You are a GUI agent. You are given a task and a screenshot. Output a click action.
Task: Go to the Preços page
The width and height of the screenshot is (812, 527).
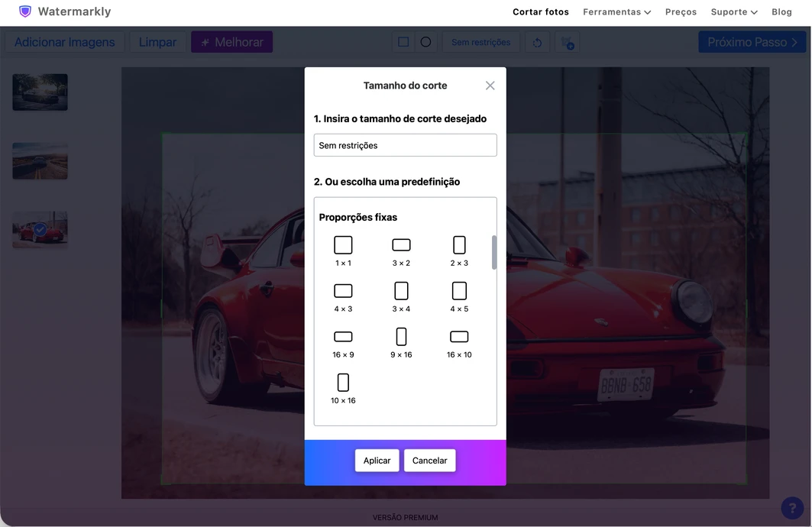click(x=681, y=12)
